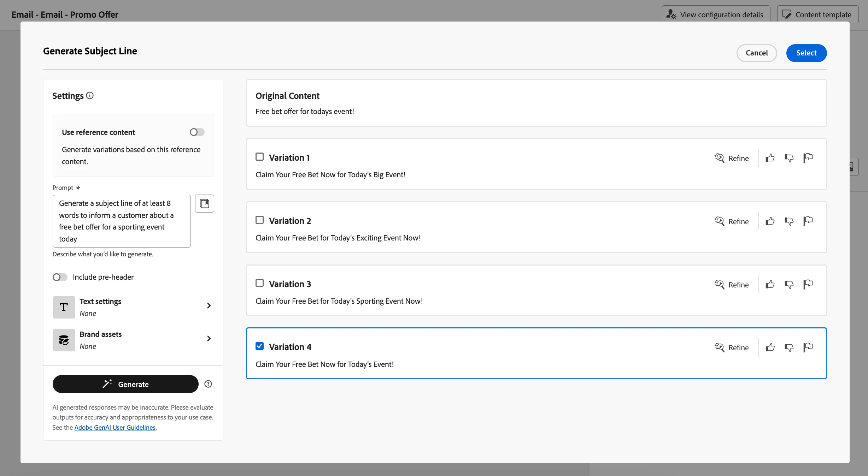Click the Brand assets icon
This screenshot has height=476, width=868.
pos(64,340)
